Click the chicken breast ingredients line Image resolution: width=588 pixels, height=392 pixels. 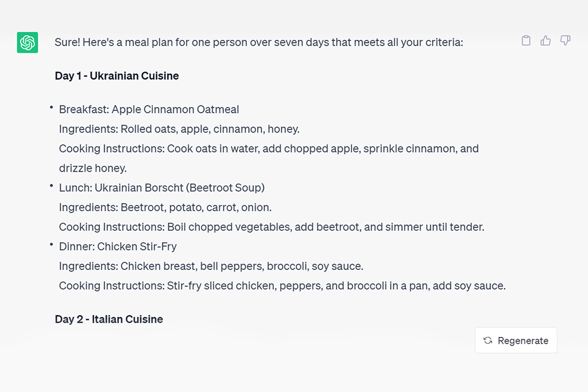click(x=211, y=266)
